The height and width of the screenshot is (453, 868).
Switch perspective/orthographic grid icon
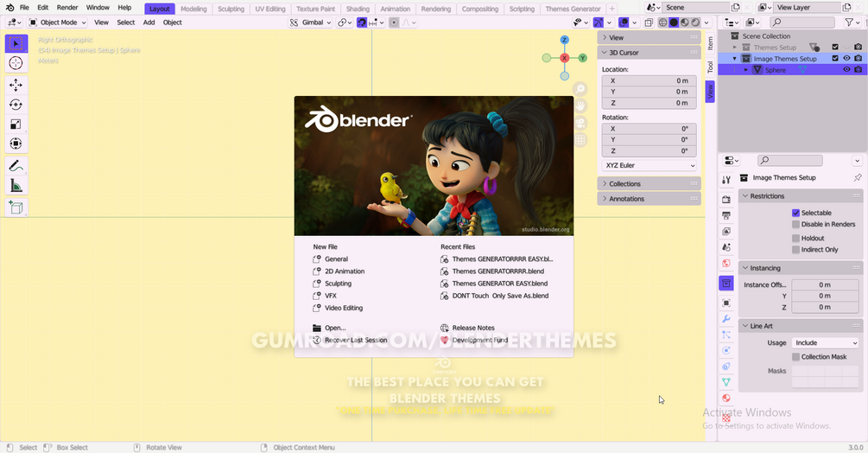point(580,139)
